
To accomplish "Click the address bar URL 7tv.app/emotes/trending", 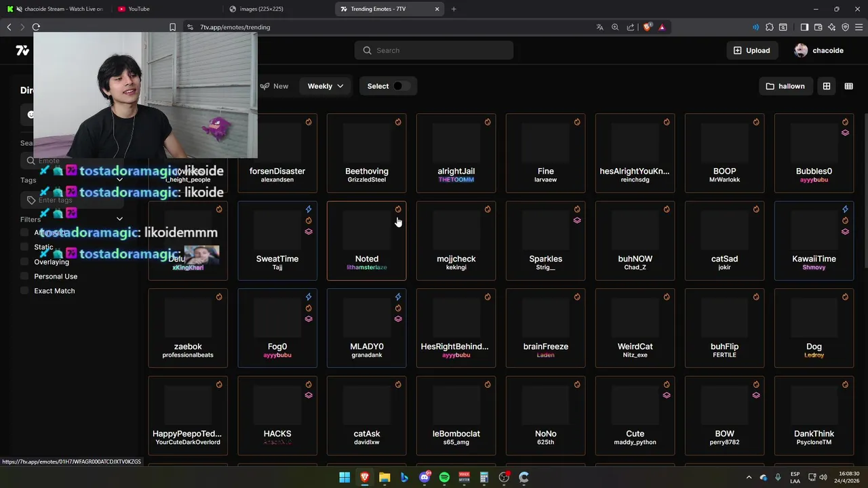I will tap(235, 27).
